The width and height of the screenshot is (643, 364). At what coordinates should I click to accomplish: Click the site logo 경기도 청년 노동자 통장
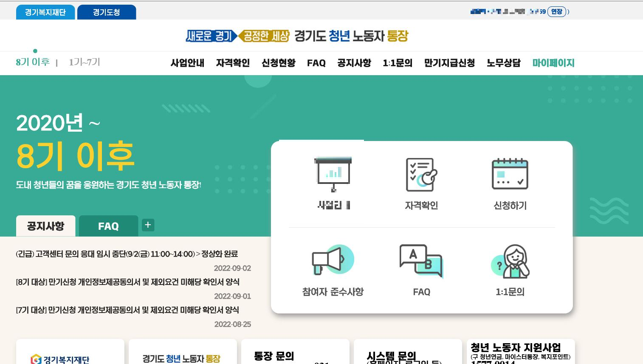coord(297,36)
